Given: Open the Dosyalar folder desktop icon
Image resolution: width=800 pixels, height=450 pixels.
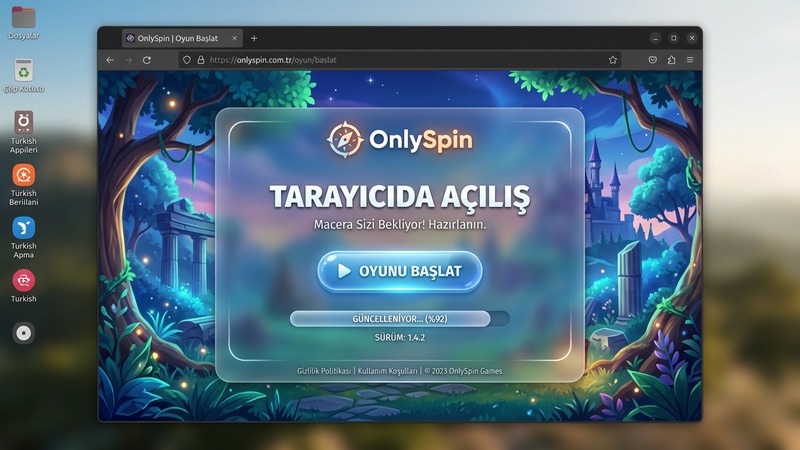Looking at the screenshot, I should (23, 23).
